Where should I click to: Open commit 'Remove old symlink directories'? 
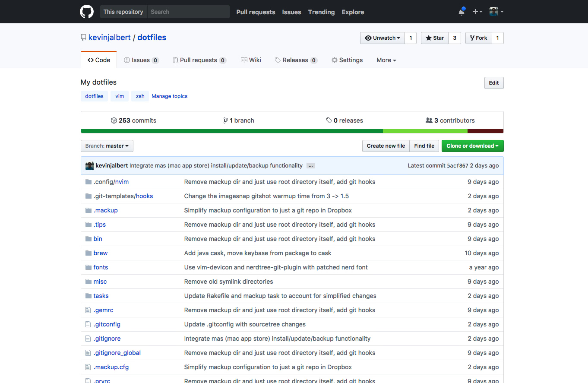point(229,282)
